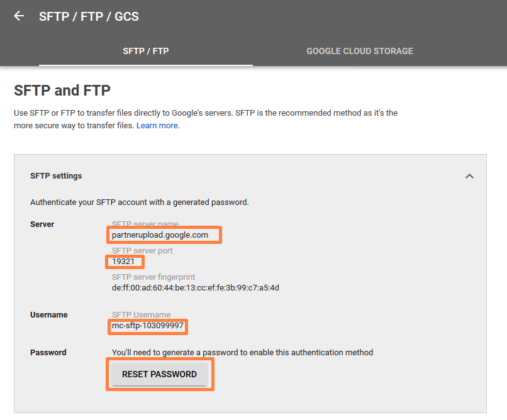Image resolution: width=507 pixels, height=420 pixels.
Task: Click the grey SFTP server fingerprint caption
Action: (x=153, y=277)
